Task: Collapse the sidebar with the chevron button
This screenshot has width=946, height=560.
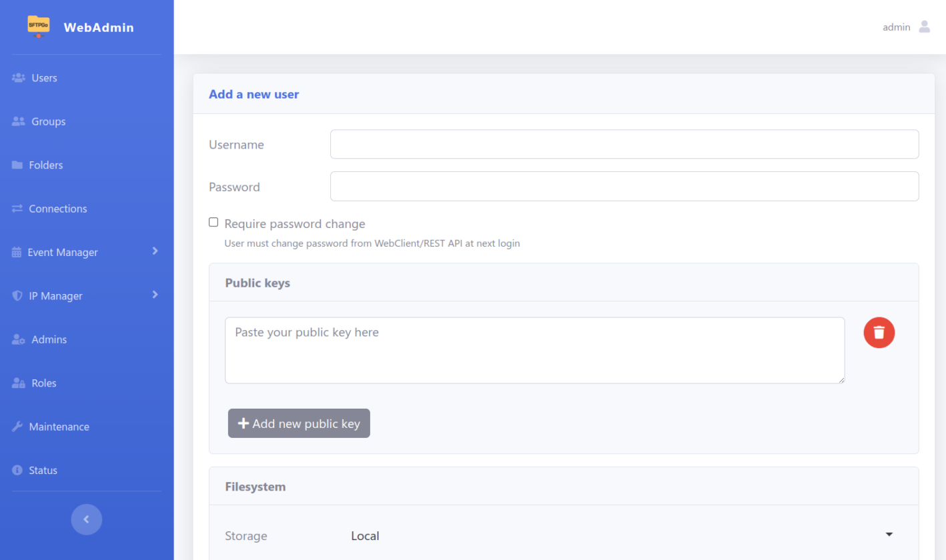Action: (x=86, y=519)
